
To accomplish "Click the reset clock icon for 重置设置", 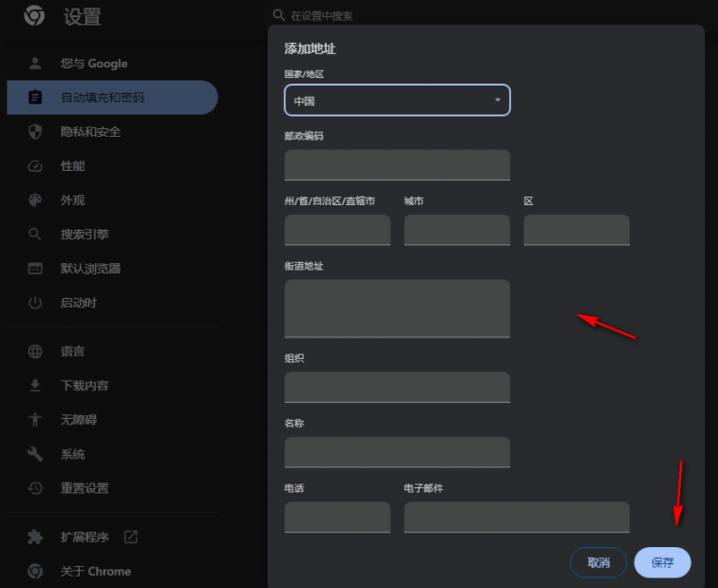I will pyautogui.click(x=35, y=488).
